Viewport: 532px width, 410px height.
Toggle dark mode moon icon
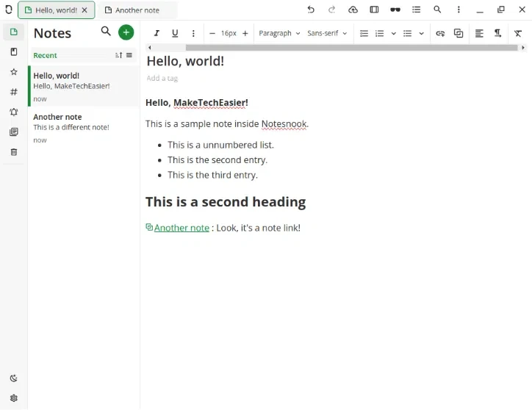click(x=13, y=378)
